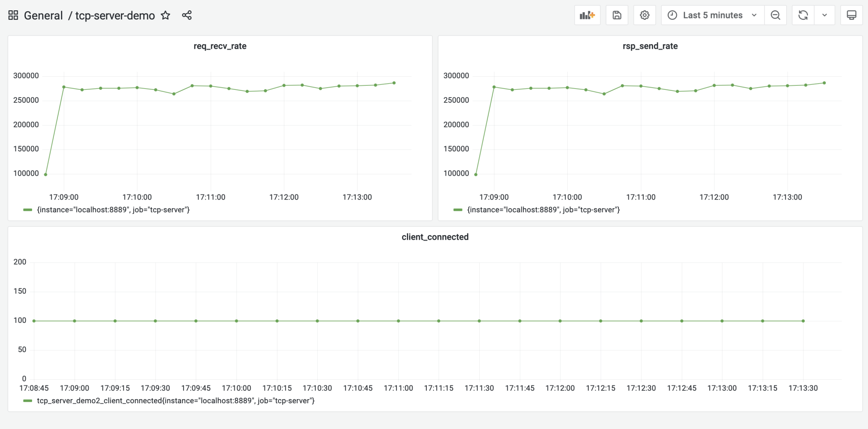The image size is (868, 429).
Task: Zoom out the time range
Action: point(775,15)
